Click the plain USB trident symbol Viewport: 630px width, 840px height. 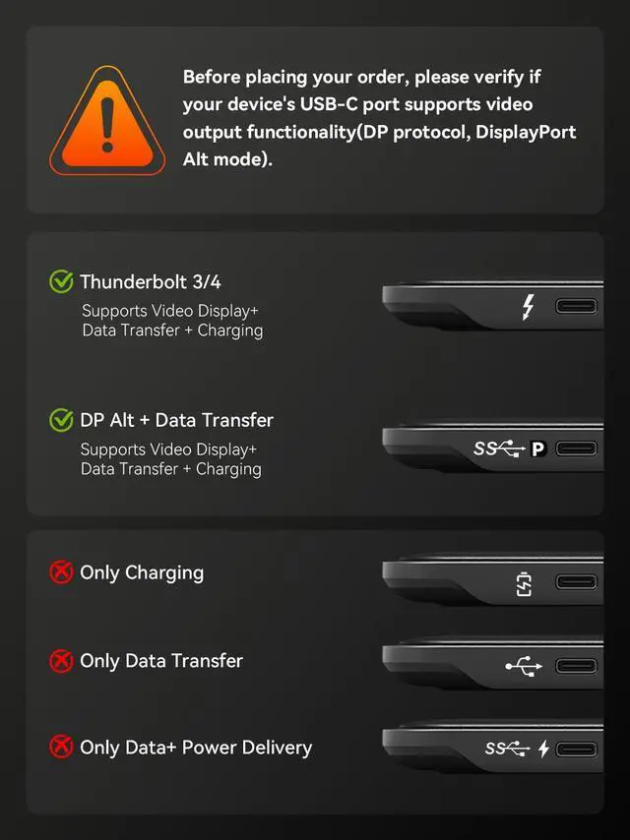tap(524, 666)
